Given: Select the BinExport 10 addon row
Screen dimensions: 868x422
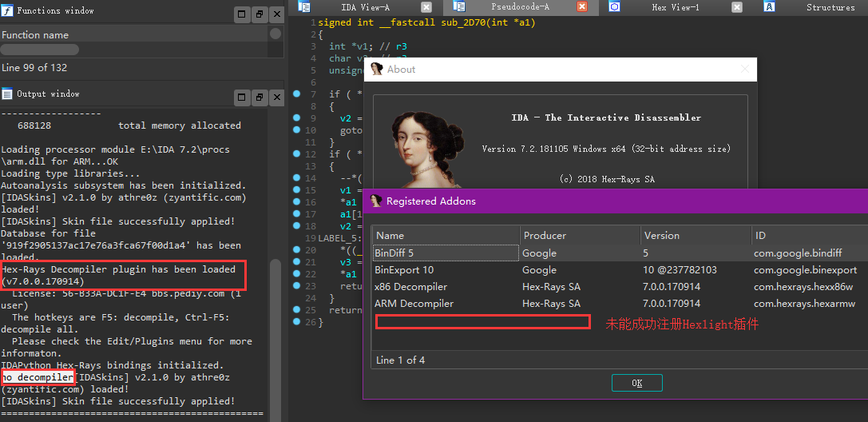Looking at the screenshot, I should click(x=620, y=270).
